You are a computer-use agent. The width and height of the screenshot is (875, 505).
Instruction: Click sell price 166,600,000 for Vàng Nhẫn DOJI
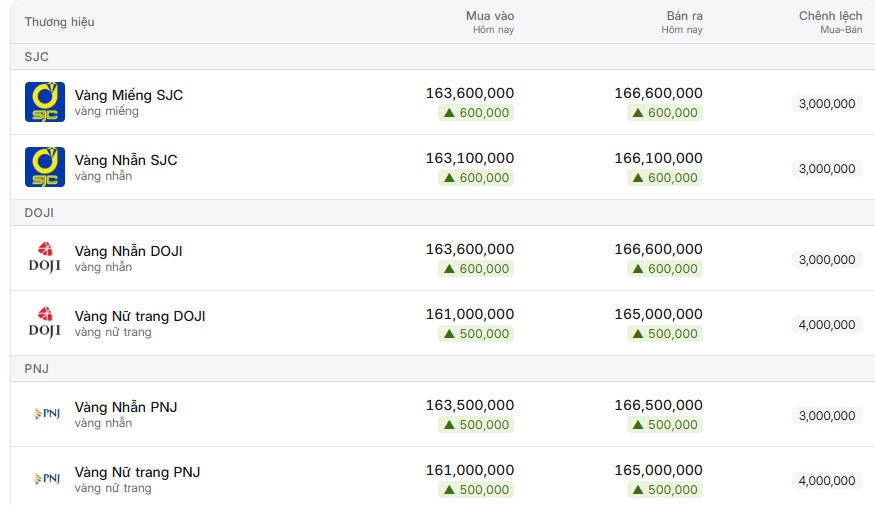point(658,249)
